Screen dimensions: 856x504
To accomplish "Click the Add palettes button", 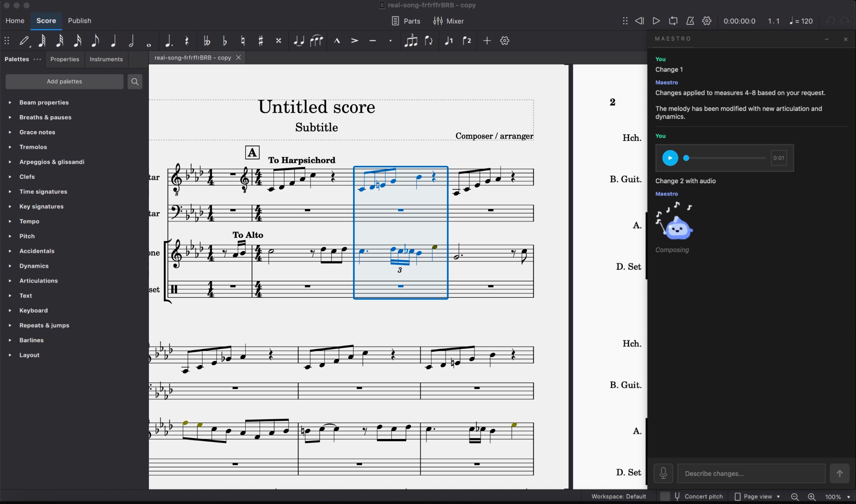I will [x=64, y=82].
